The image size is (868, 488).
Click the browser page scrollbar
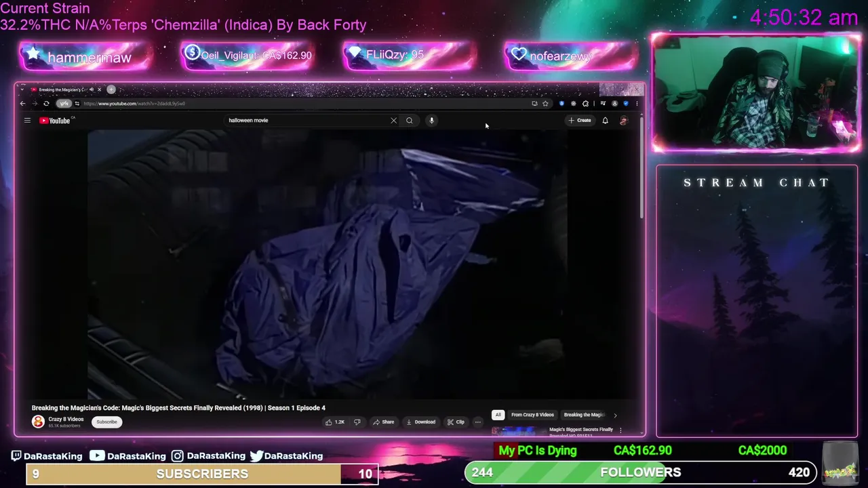coord(642,169)
